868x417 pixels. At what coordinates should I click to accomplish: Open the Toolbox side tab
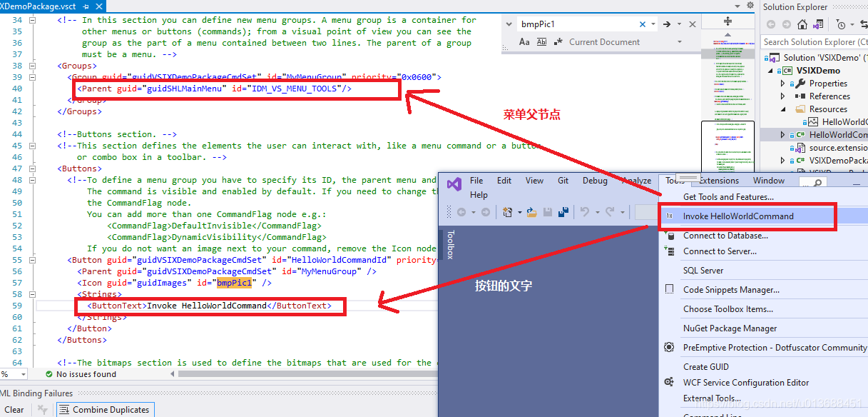[450, 244]
